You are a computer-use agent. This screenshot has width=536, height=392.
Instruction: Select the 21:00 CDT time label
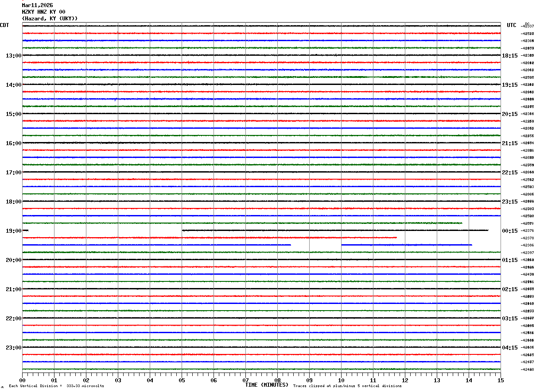point(13,289)
